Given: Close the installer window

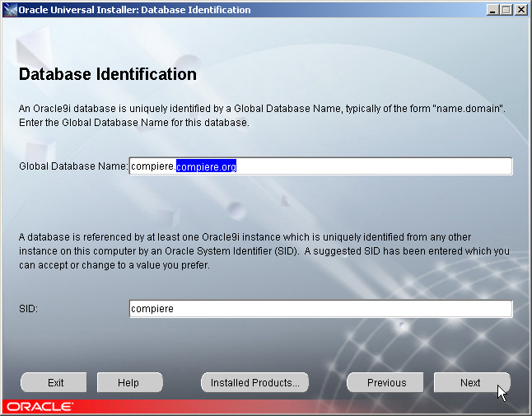Looking at the screenshot, I should (520, 10).
